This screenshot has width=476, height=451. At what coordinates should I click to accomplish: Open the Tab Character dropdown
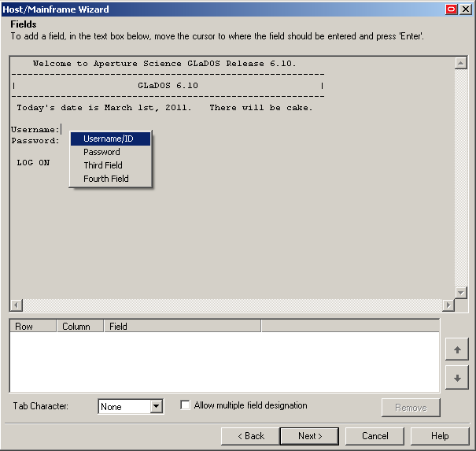(x=156, y=406)
